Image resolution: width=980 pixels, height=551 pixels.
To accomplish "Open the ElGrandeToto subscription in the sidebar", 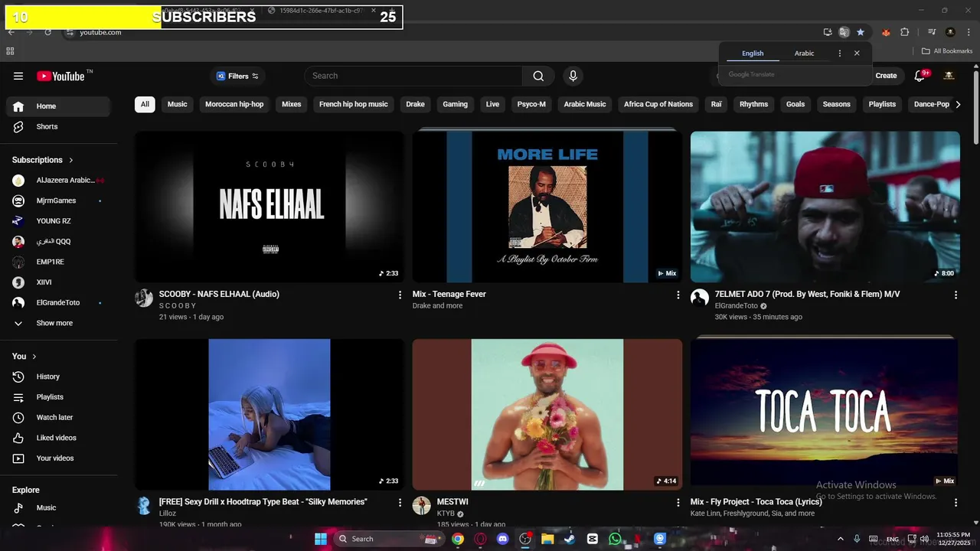I will click(59, 303).
